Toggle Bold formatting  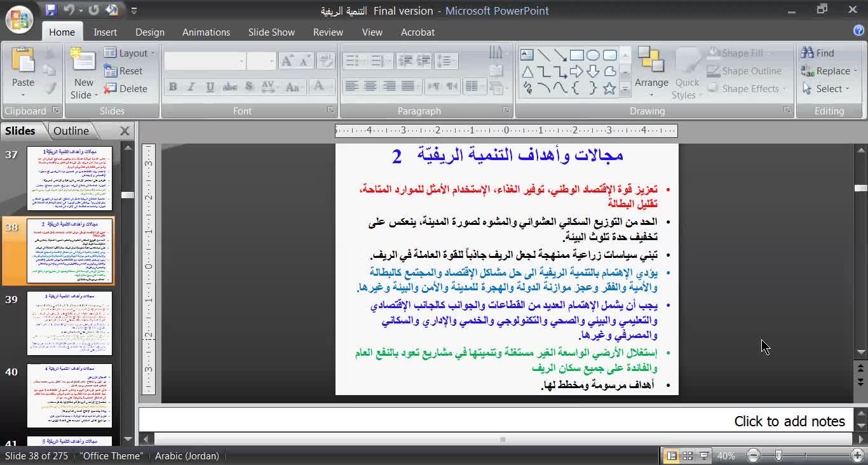pos(172,87)
